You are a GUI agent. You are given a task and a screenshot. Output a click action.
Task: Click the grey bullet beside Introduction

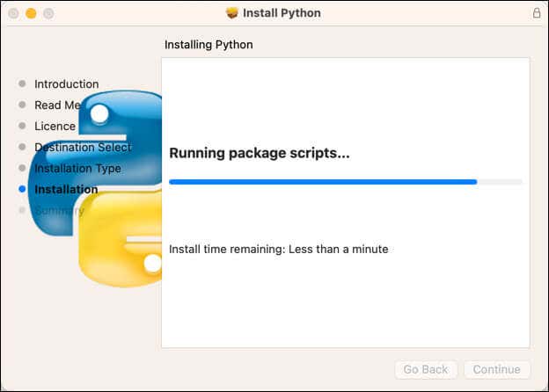22,83
